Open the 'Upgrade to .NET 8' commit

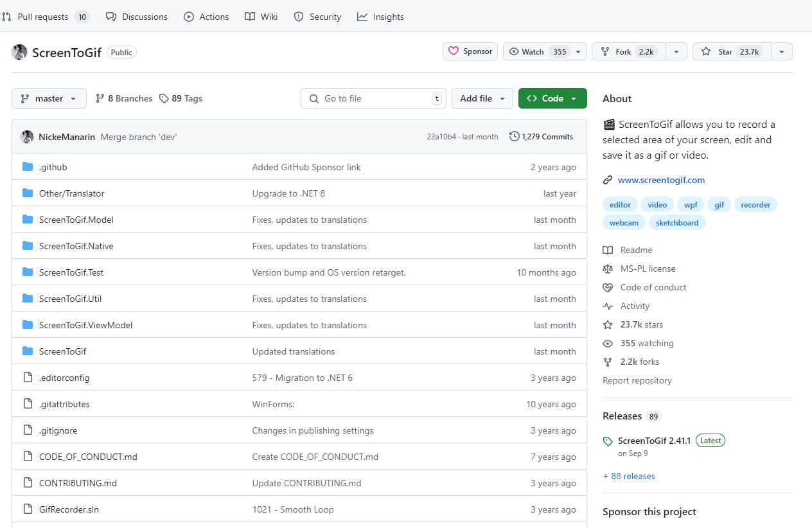point(288,193)
